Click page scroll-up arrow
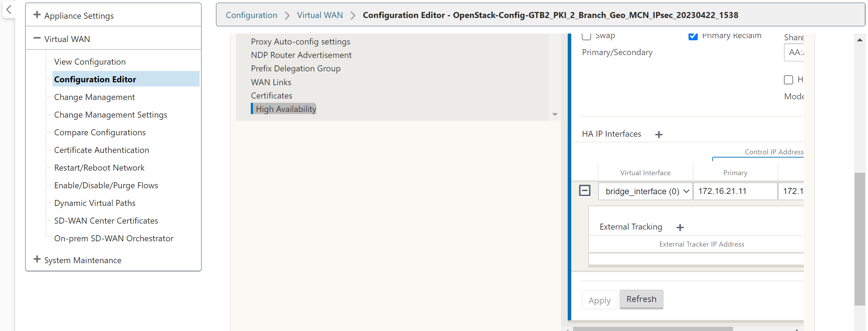The height and width of the screenshot is (331, 868). [860, 40]
